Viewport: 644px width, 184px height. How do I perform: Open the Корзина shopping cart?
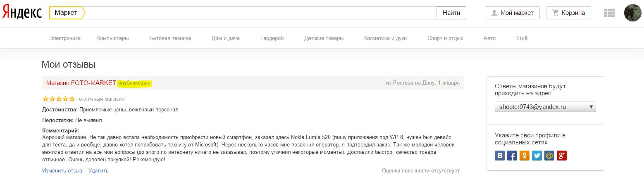pyautogui.click(x=568, y=13)
